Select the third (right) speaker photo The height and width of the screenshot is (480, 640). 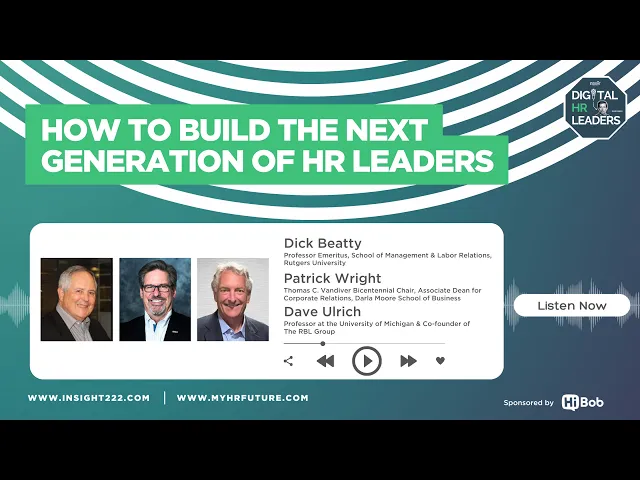coord(233,299)
